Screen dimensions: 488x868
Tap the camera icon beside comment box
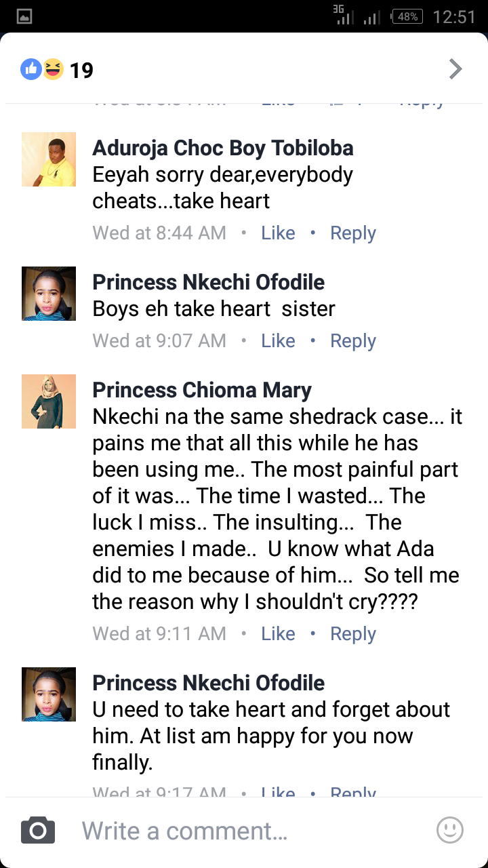[38, 831]
